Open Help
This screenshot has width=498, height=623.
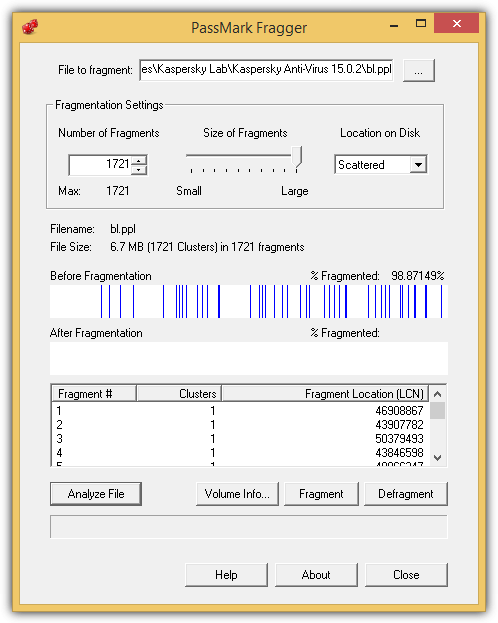226,575
